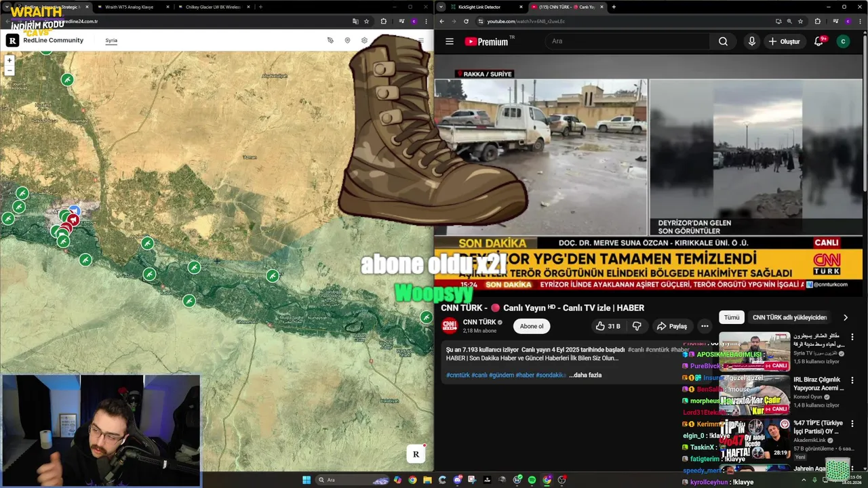Screen dimensions: 868x488
Task: Open options for IRL Biraz Çılgınlık video
Action: [852, 381]
